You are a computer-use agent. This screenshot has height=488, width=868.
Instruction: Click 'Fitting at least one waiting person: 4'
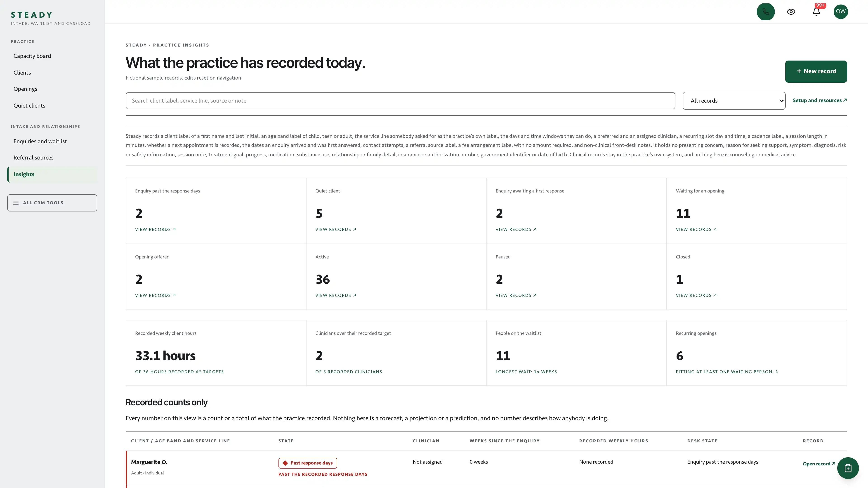(x=727, y=372)
